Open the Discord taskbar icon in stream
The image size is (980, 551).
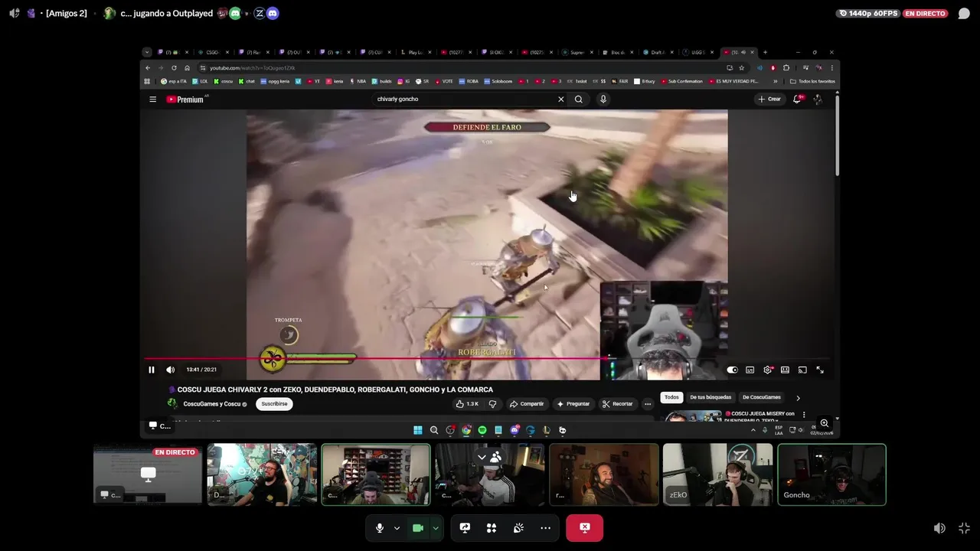[514, 430]
